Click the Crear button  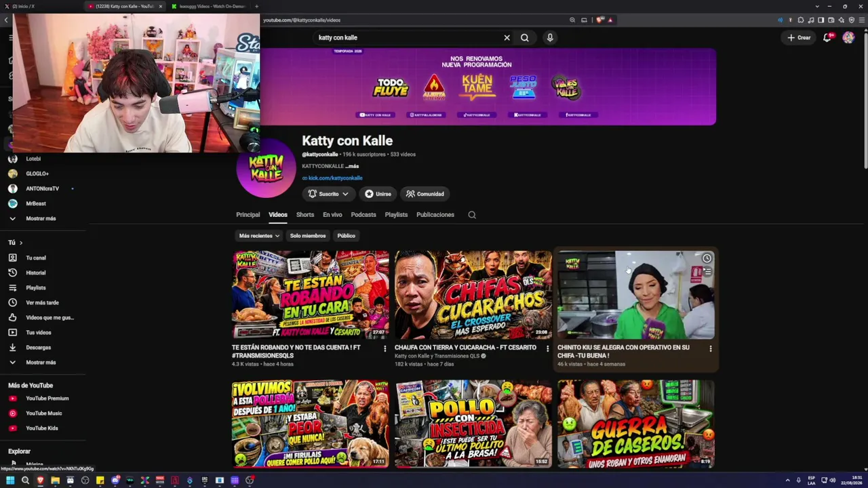[799, 38]
